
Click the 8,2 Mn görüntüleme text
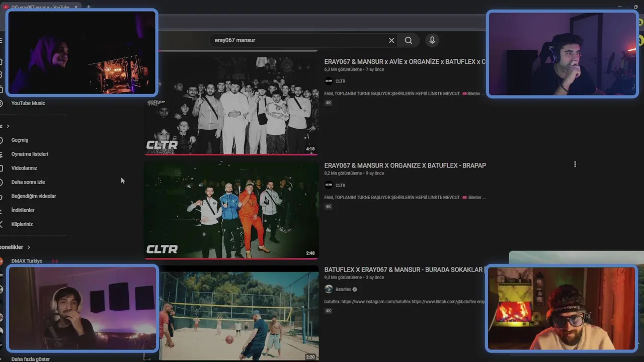tap(343, 173)
